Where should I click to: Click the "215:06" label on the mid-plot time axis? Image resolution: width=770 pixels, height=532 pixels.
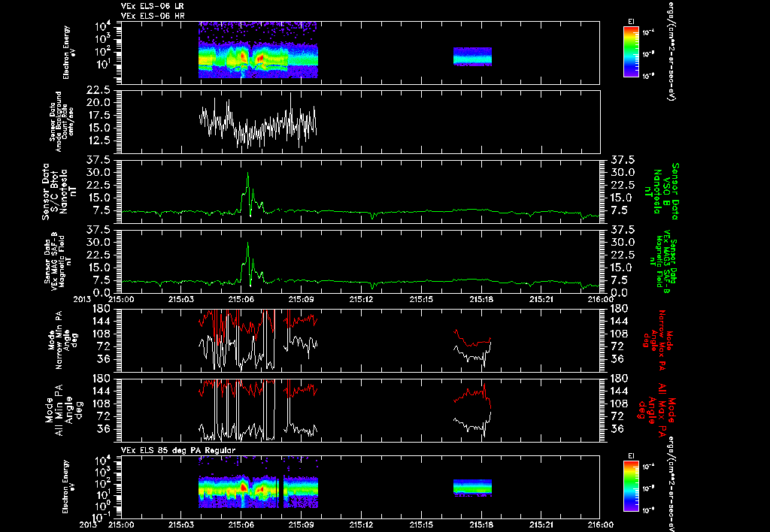click(x=241, y=299)
